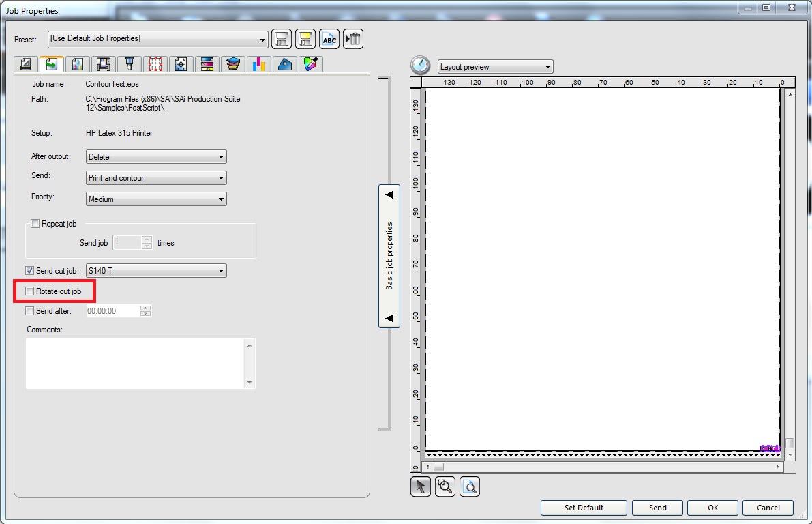This screenshot has height=524, width=812.
Task: Click the zoom to fit page icon
Action: pos(470,486)
